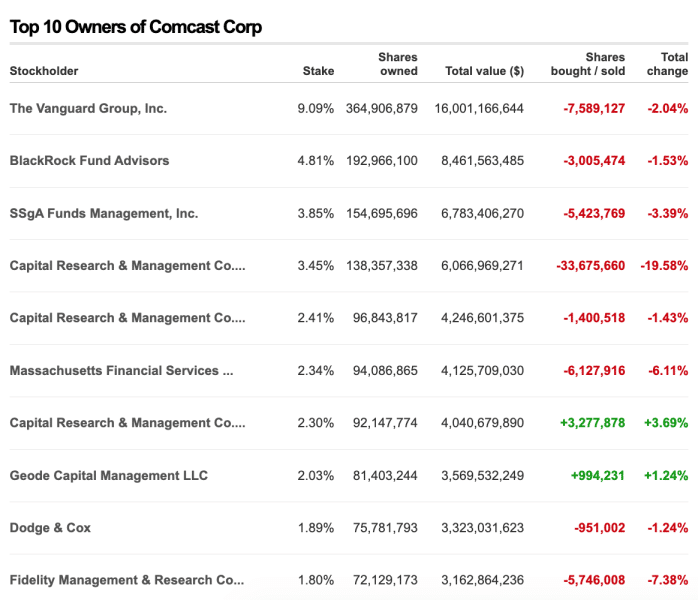This screenshot has height=600, width=698.
Task: Select total change +3.69%
Action: pyautogui.click(x=666, y=423)
